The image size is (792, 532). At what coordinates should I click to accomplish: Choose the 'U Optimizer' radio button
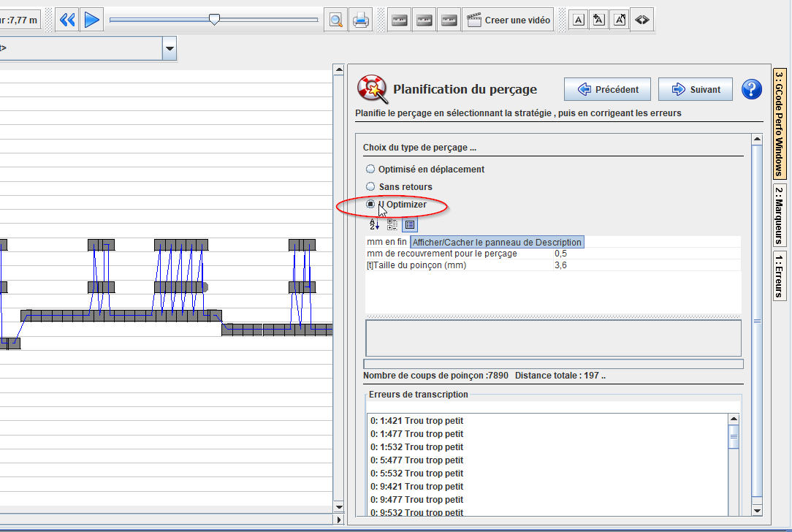(370, 205)
